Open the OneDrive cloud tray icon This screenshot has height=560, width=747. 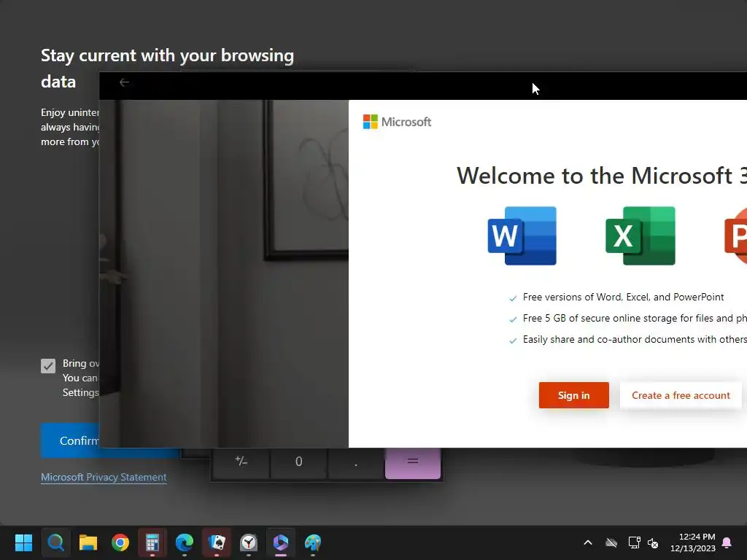tap(611, 542)
